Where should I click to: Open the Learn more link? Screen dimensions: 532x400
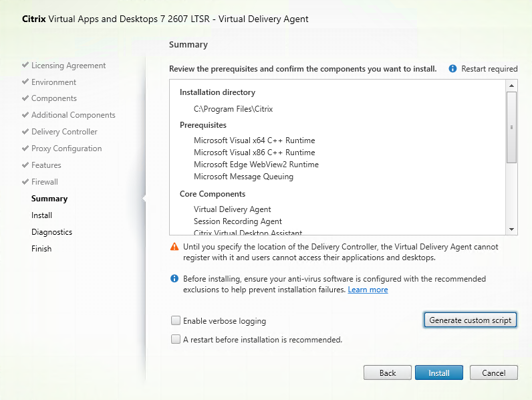click(x=368, y=290)
